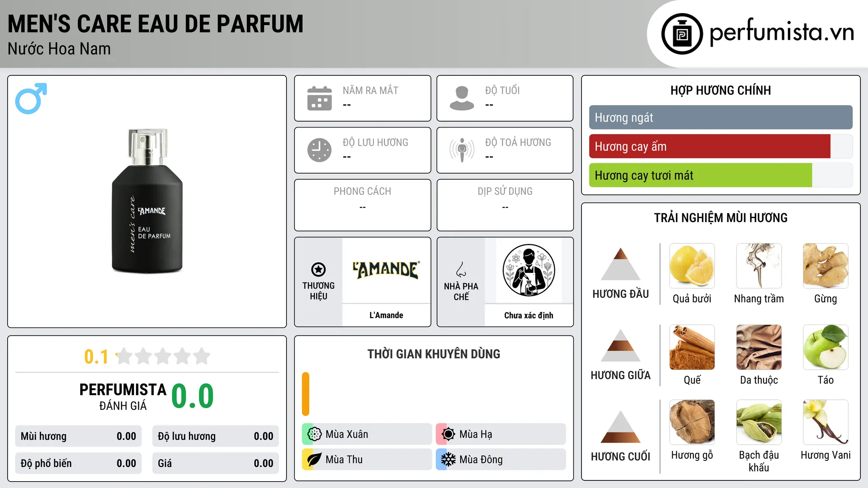The image size is (868, 488).
Task: Click the Hương cuối pyramid icon
Action: pos(620,427)
